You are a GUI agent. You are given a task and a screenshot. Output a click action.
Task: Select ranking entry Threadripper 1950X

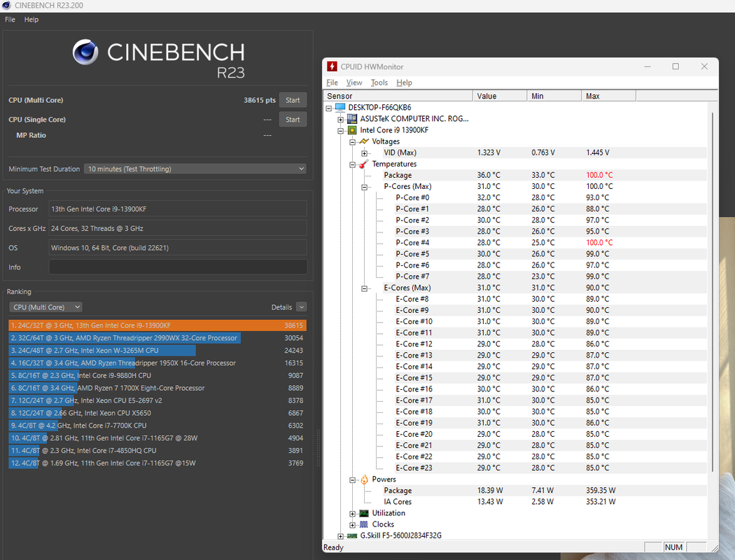coord(157,363)
